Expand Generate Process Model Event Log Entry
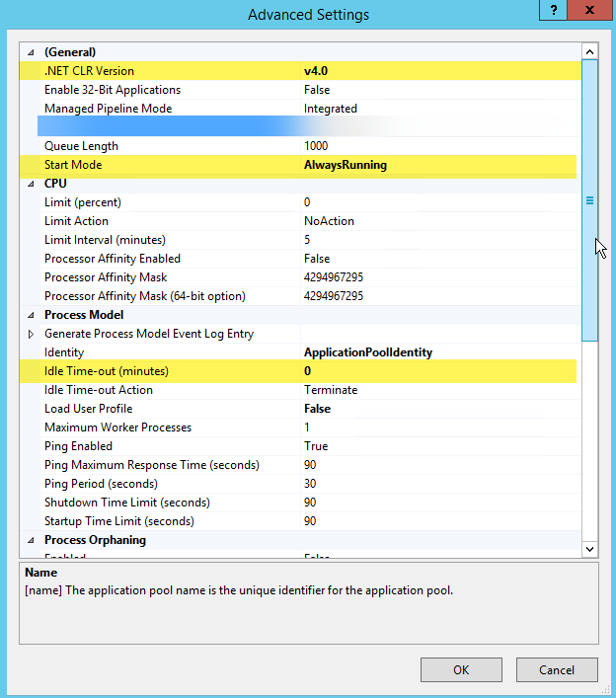The height and width of the screenshot is (698, 616). (31, 334)
